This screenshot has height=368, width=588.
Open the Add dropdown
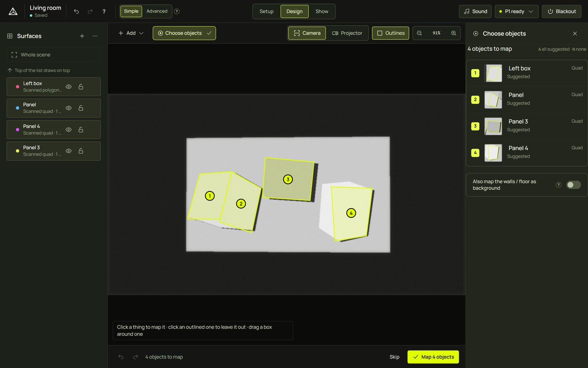tap(131, 33)
